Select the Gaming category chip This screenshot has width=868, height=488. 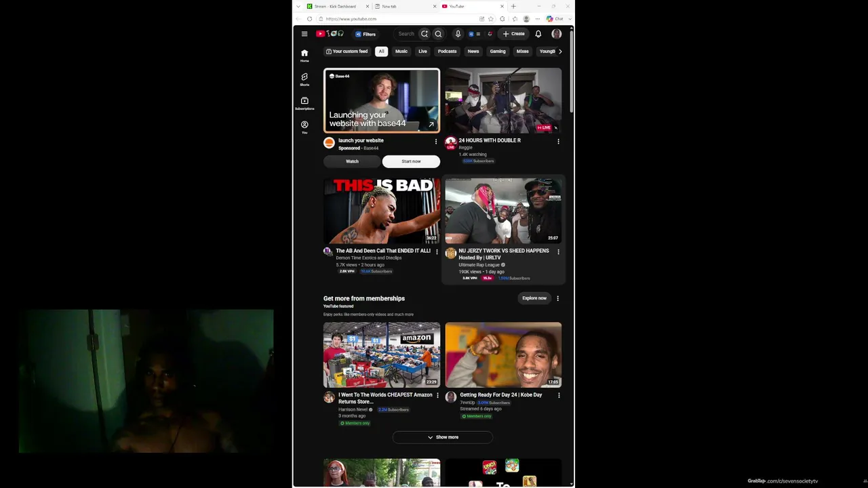(498, 52)
